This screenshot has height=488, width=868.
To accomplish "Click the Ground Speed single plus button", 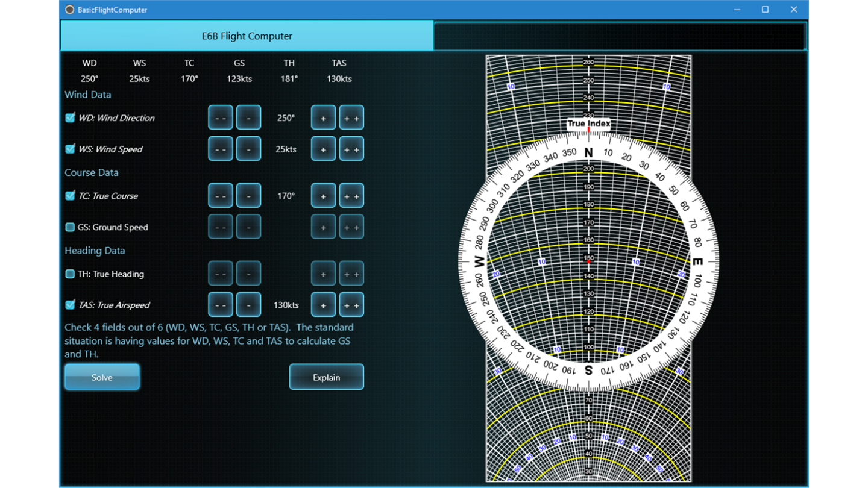I will pyautogui.click(x=324, y=227).
